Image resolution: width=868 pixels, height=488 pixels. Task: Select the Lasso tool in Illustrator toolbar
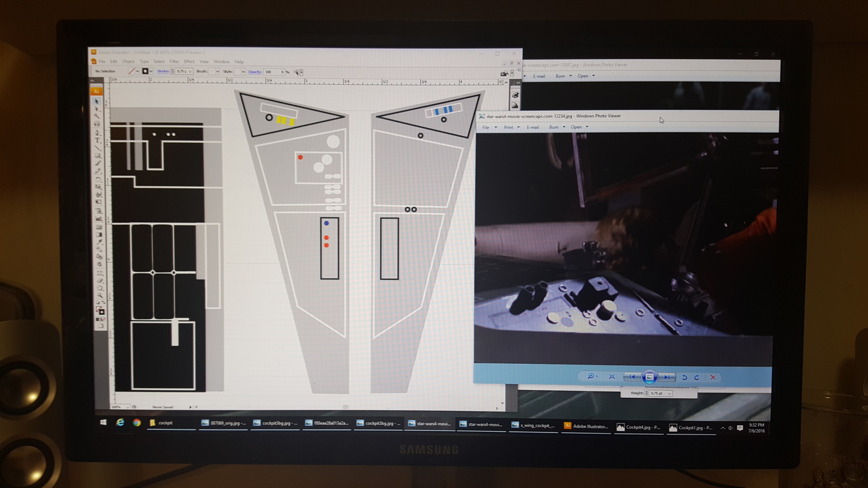pyautogui.click(x=97, y=123)
